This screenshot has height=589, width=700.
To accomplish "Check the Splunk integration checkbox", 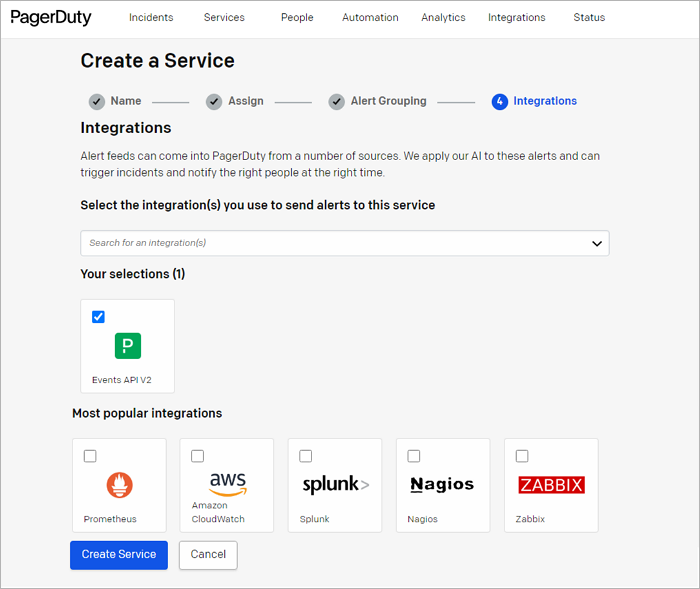I will click(305, 456).
